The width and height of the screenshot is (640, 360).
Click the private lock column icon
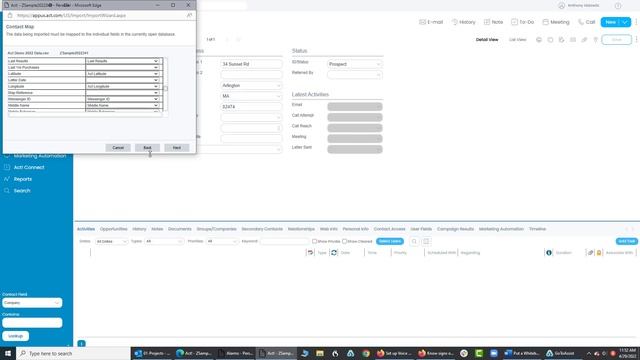pyautogui.click(x=599, y=253)
